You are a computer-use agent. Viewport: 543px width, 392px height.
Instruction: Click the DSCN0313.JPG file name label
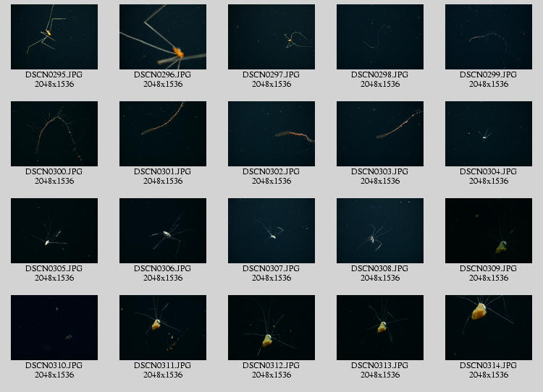point(380,365)
